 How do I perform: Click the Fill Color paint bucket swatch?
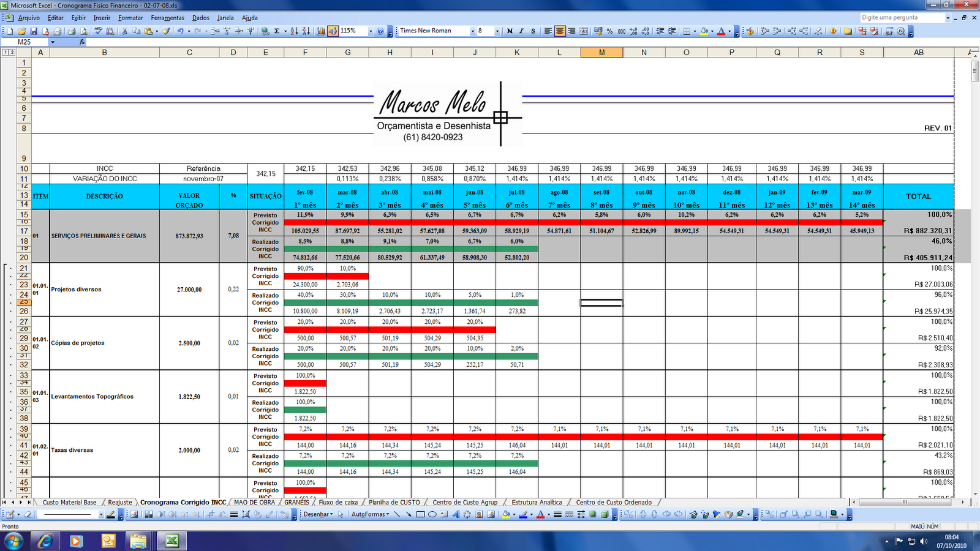(x=704, y=31)
